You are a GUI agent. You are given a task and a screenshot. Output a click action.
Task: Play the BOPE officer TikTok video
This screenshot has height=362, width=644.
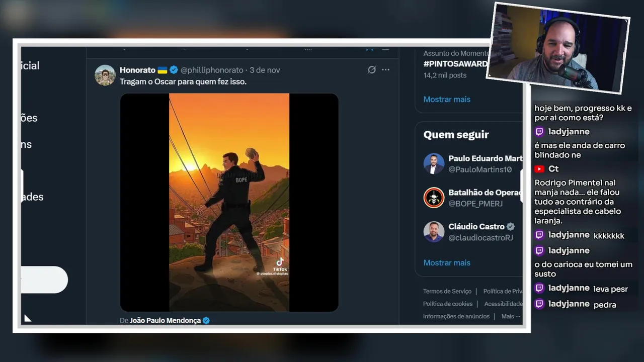coord(229,202)
